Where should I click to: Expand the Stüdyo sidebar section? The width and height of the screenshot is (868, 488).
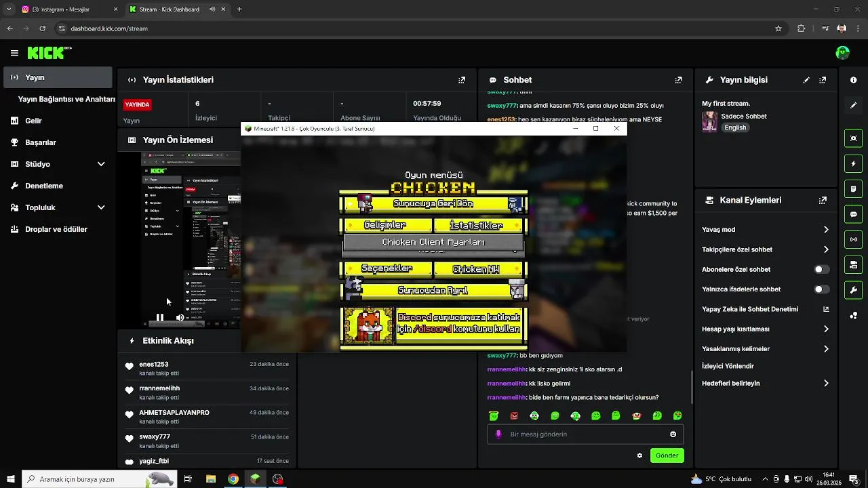coord(101,164)
